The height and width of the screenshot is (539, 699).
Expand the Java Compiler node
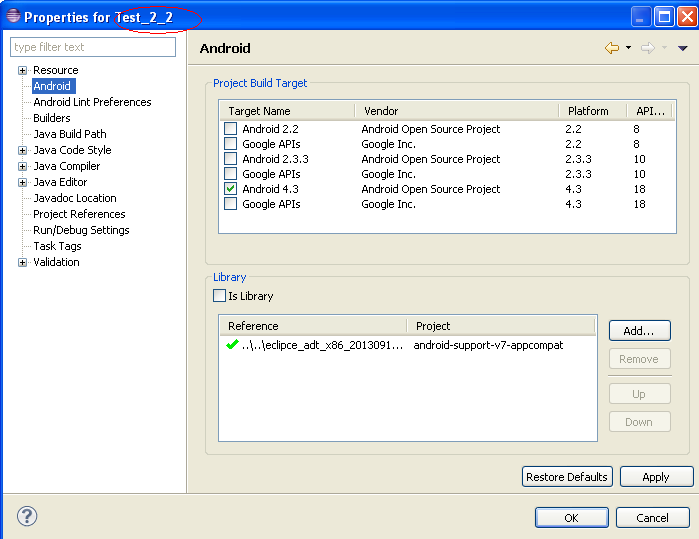click(22, 166)
